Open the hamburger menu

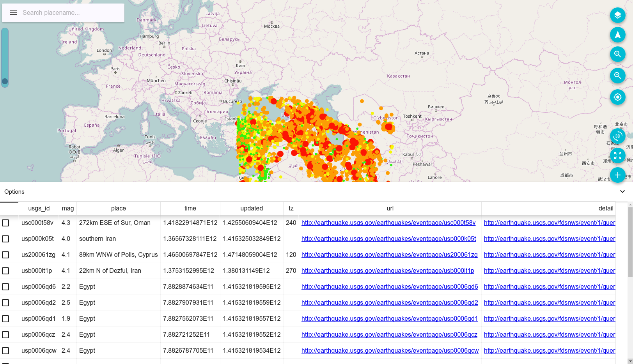point(13,13)
